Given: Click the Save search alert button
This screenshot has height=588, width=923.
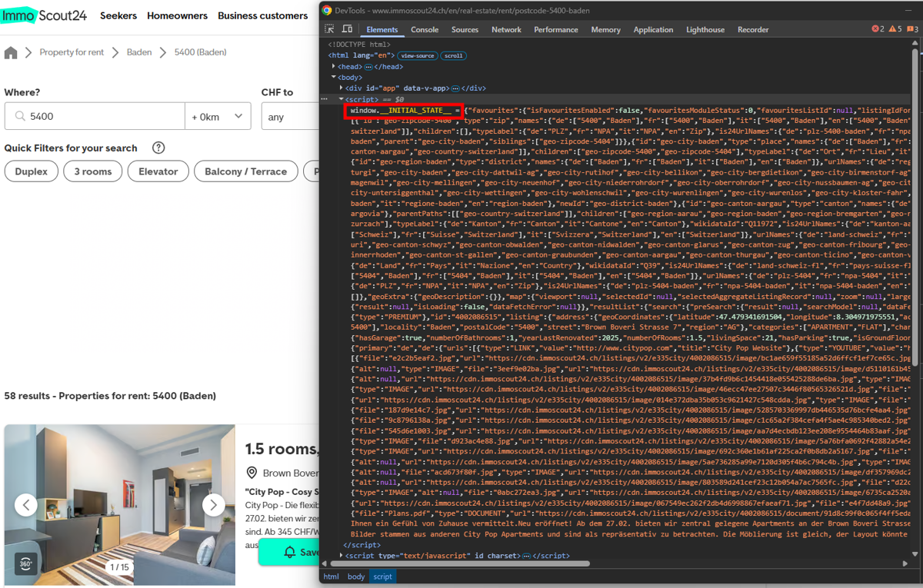Looking at the screenshot, I should click(289, 552).
